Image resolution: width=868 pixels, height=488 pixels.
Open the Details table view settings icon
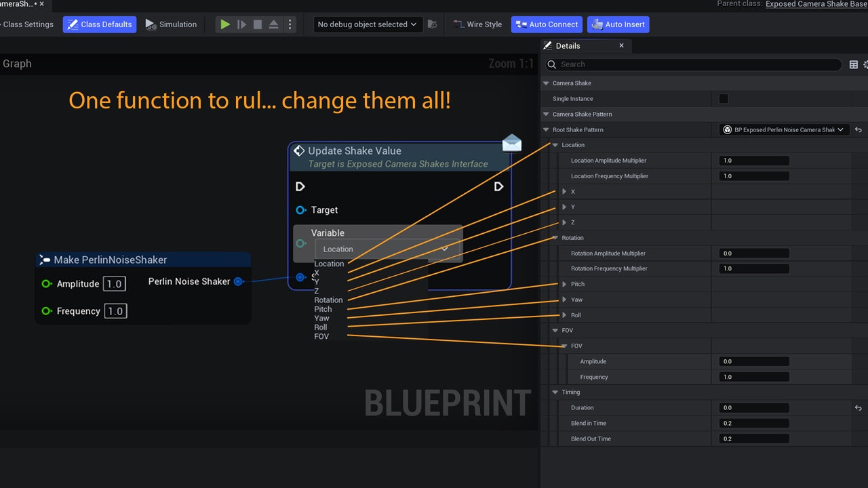854,64
